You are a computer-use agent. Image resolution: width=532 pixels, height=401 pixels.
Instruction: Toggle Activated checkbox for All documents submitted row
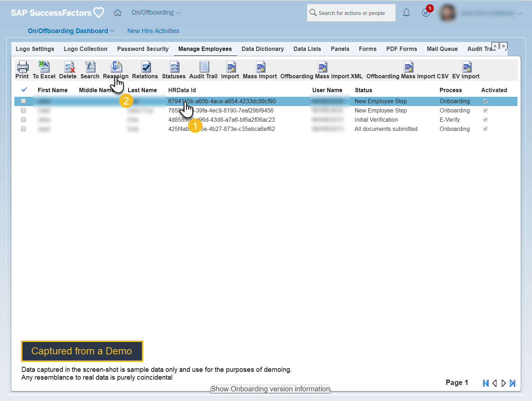click(x=485, y=129)
